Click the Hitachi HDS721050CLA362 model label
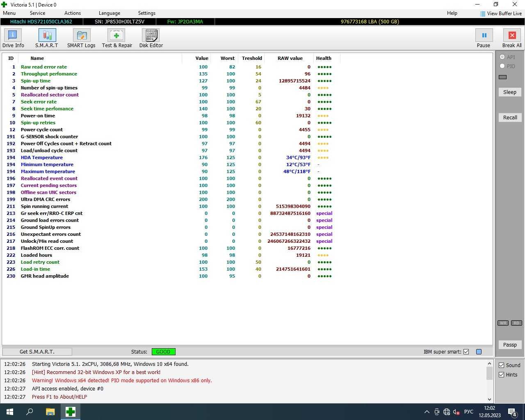This screenshot has width=525, height=420. coord(41,22)
